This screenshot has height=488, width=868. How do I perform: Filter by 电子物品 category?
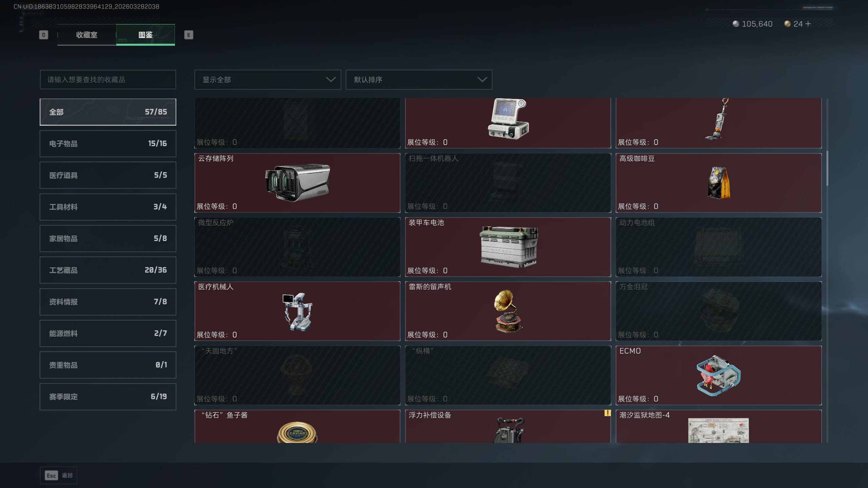(x=108, y=144)
